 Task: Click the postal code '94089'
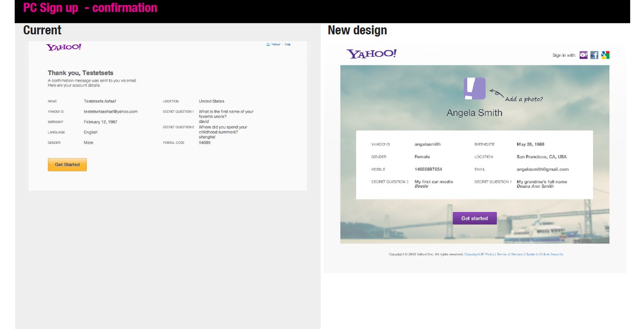pyautogui.click(x=205, y=143)
